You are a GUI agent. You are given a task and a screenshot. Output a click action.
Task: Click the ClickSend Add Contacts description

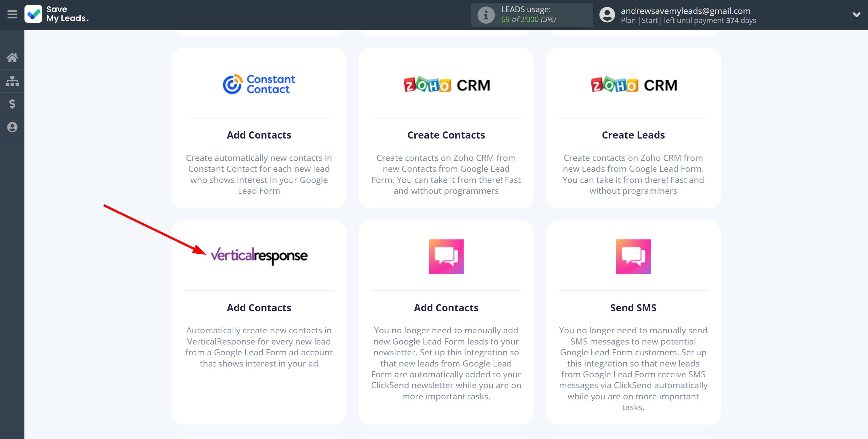coord(446,363)
